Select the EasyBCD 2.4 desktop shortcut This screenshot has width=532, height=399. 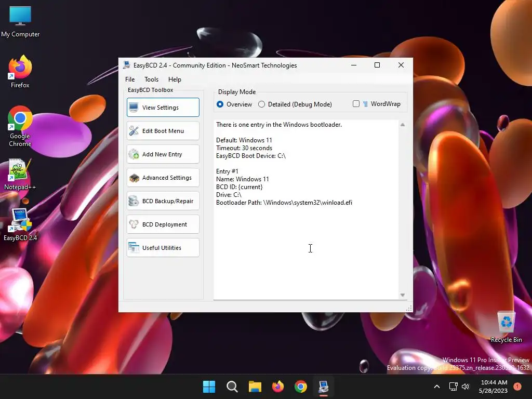(x=20, y=224)
